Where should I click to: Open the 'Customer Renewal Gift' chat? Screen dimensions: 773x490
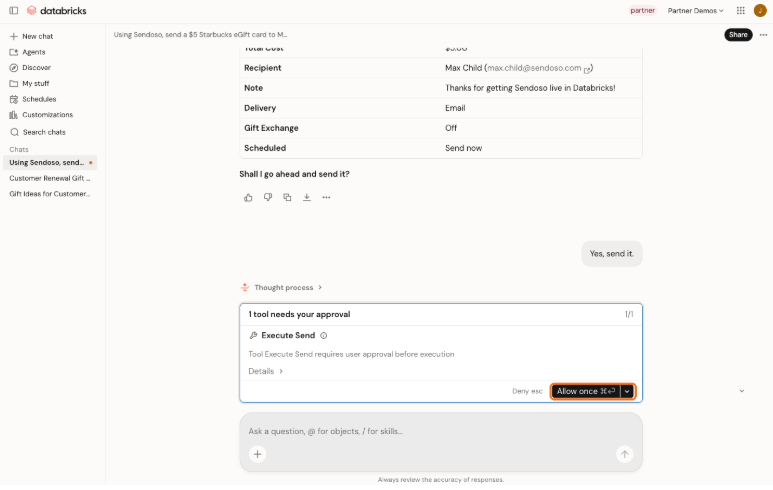coord(50,178)
